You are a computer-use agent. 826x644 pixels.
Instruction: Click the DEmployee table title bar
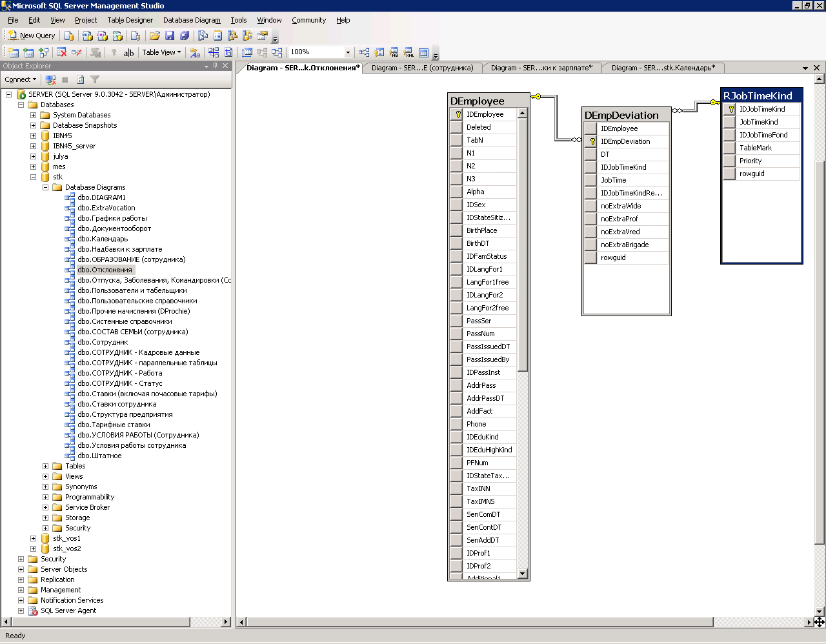tap(489, 101)
